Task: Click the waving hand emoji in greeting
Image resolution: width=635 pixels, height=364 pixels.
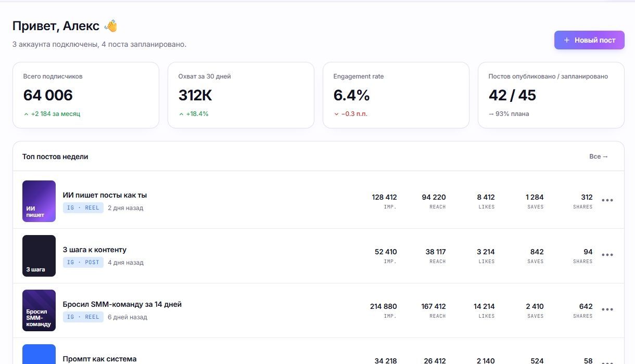Action: (111, 26)
